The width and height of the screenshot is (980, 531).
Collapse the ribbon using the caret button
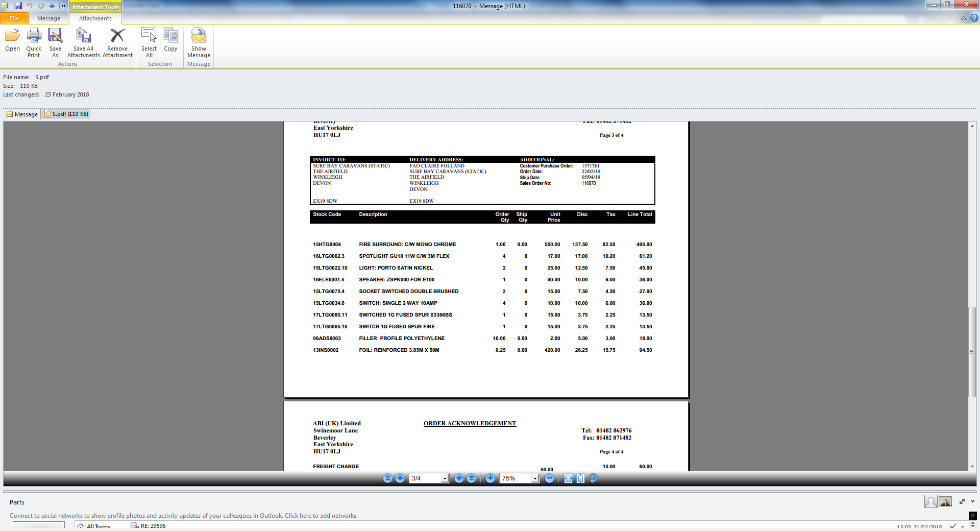pos(963,18)
